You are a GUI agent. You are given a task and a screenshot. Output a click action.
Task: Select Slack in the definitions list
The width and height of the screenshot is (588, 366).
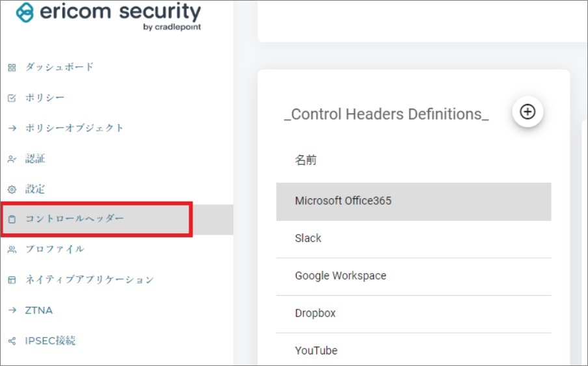click(x=413, y=239)
